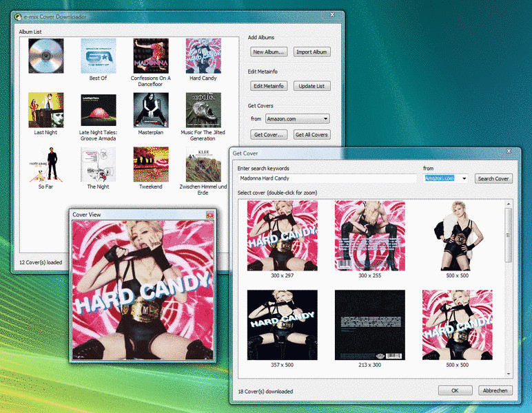Click the Abbrechen cancel button

pos(495,390)
